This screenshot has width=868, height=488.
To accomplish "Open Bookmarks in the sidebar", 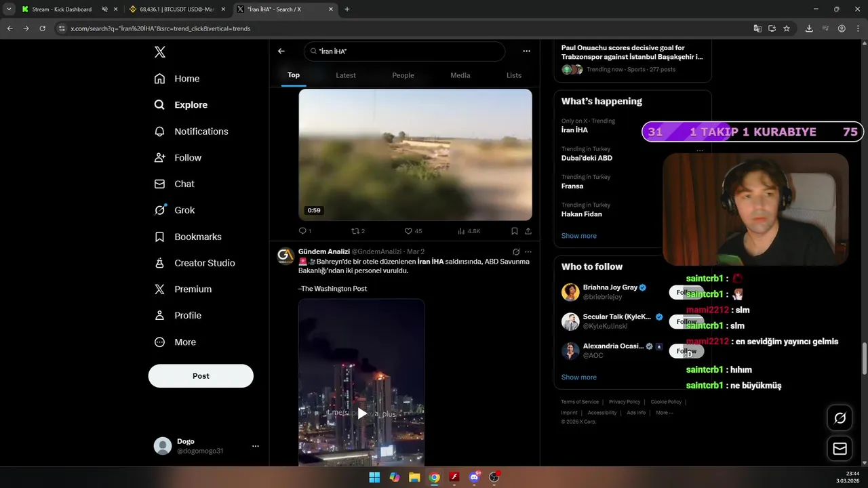I will pos(189,237).
